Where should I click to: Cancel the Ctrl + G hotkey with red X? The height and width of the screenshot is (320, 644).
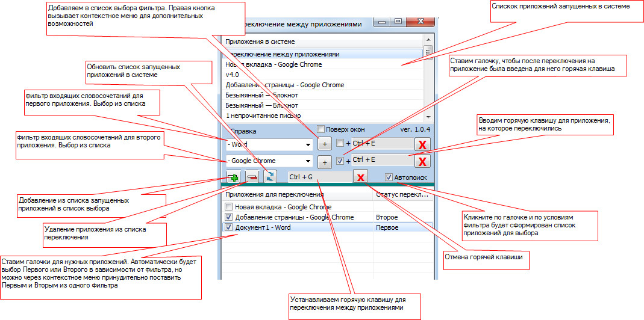pyautogui.click(x=361, y=177)
